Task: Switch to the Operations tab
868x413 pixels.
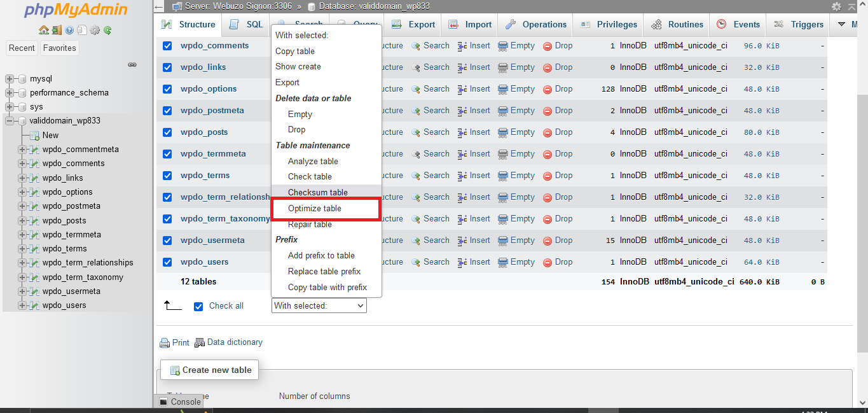Action: (x=537, y=25)
